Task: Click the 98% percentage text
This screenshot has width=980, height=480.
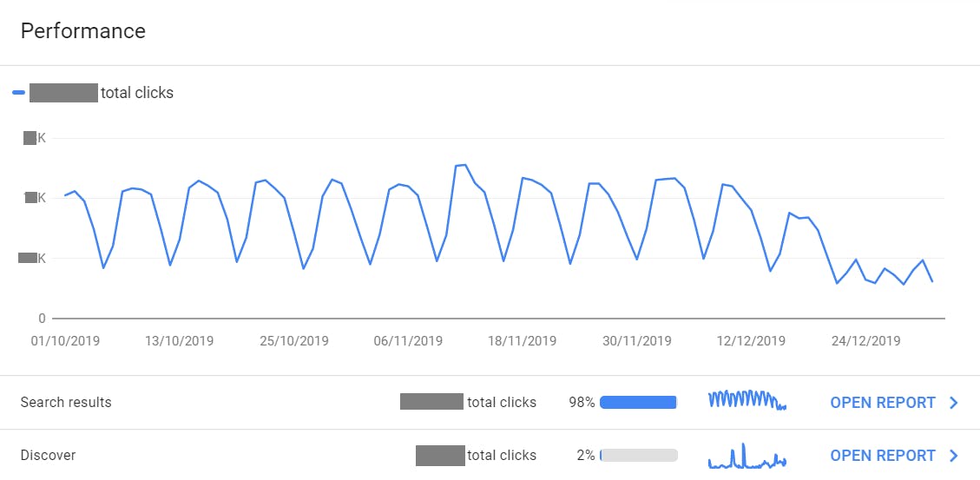Action: pyautogui.click(x=582, y=403)
